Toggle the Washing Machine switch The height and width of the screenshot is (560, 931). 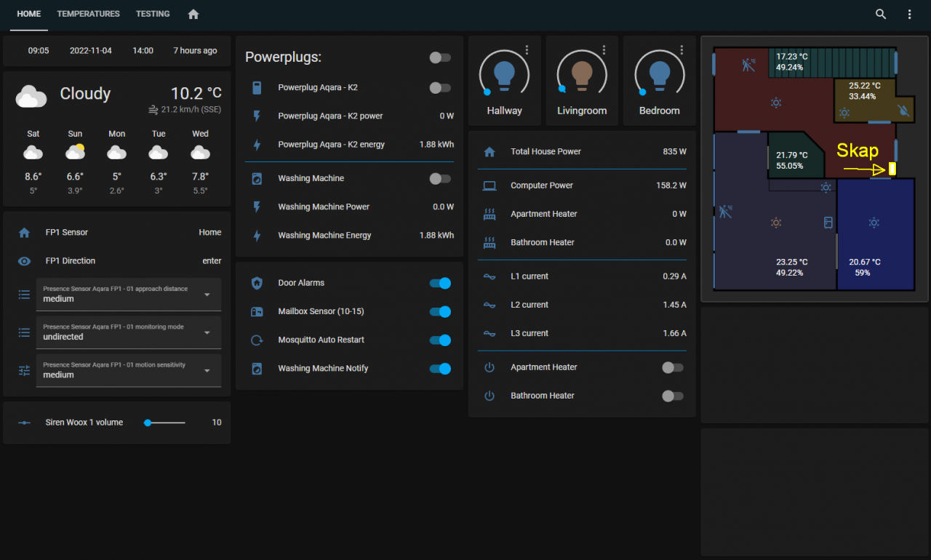pyautogui.click(x=439, y=178)
